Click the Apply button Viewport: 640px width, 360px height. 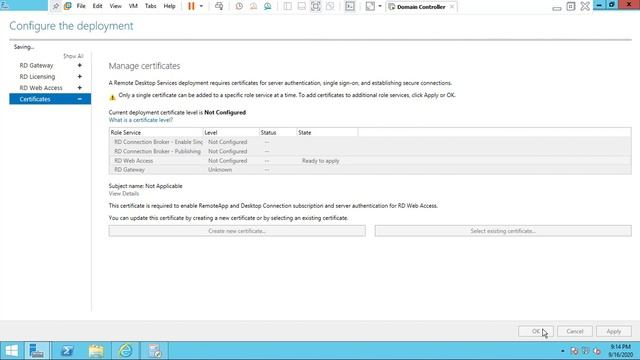(x=613, y=331)
